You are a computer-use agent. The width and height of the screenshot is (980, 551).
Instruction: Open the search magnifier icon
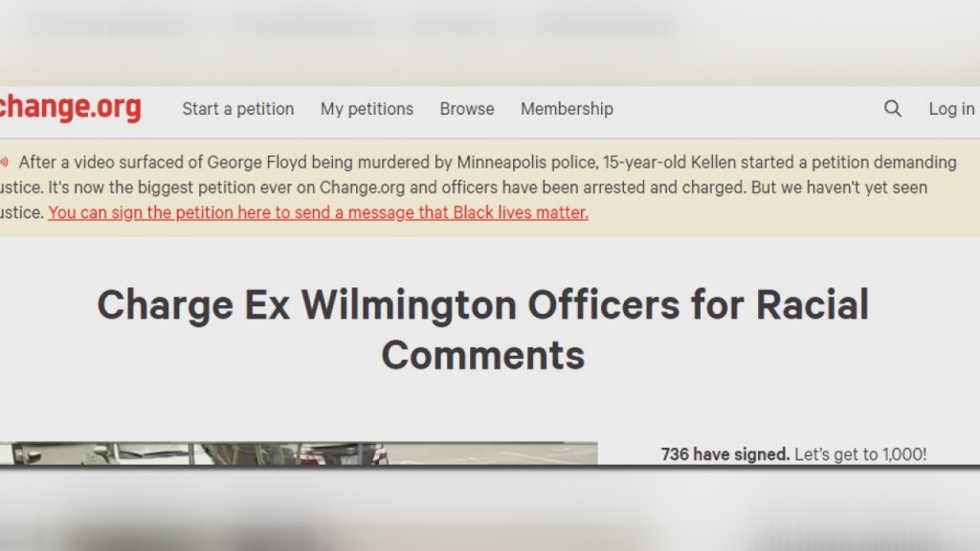(x=893, y=109)
